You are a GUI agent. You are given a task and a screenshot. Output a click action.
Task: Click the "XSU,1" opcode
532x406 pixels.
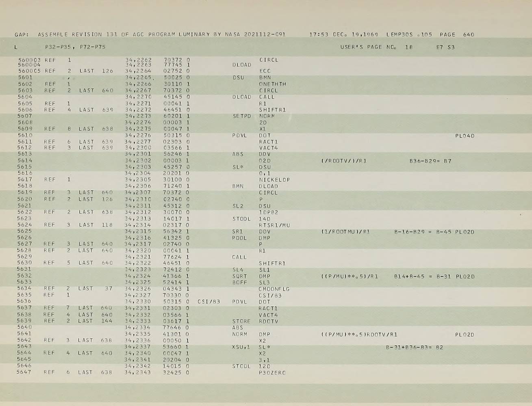point(241,348)
